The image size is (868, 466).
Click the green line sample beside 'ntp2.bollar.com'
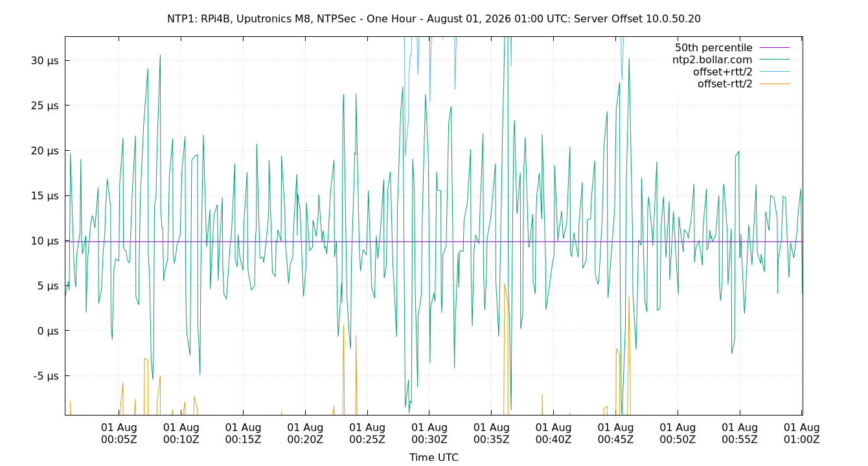point(774,60)
